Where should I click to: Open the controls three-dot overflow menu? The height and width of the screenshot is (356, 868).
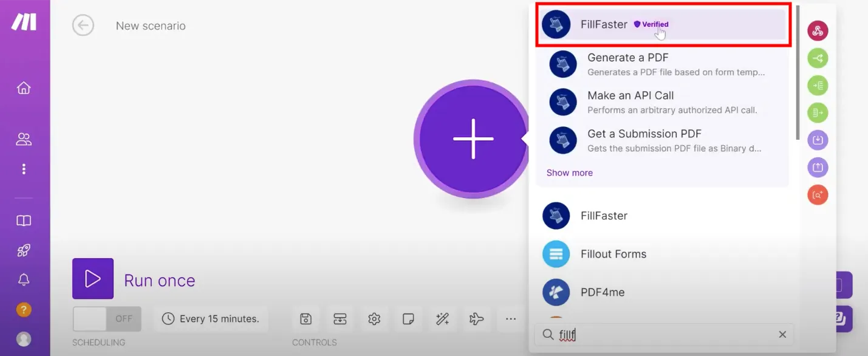511,319
